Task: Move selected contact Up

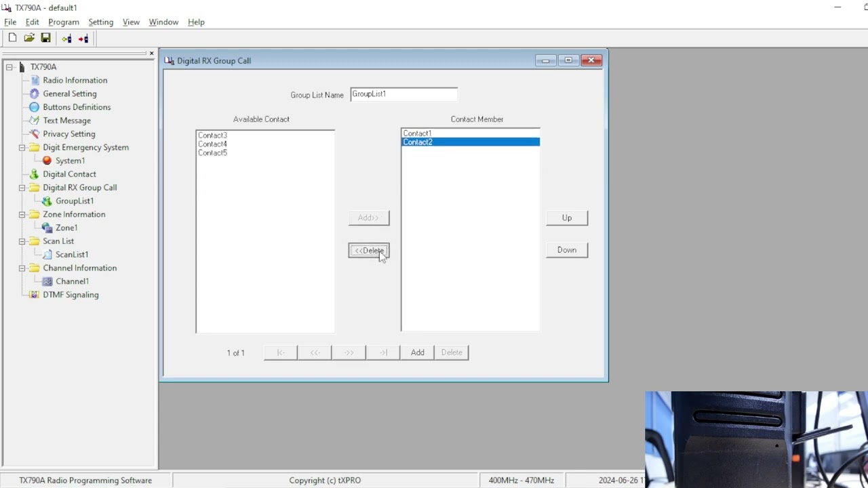Action: (x=567, y=218)
